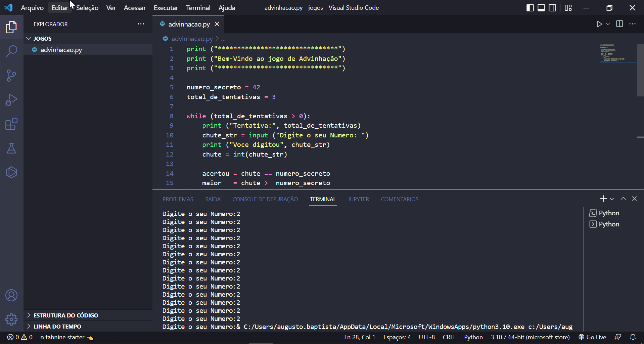Open the Tabnine hexagon view in activity bar
Image resolution: width=644 pixels, height=344 pixels.
tap(11, 172)
